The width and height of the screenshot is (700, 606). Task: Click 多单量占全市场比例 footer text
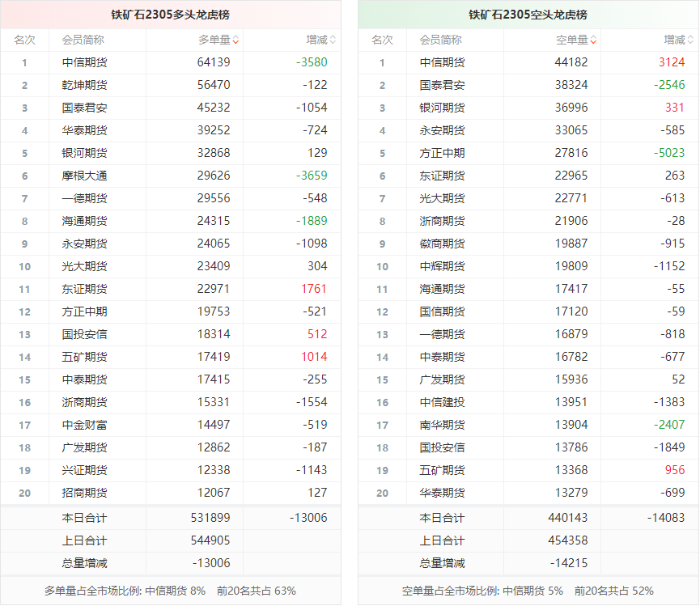tap(125, 591)
